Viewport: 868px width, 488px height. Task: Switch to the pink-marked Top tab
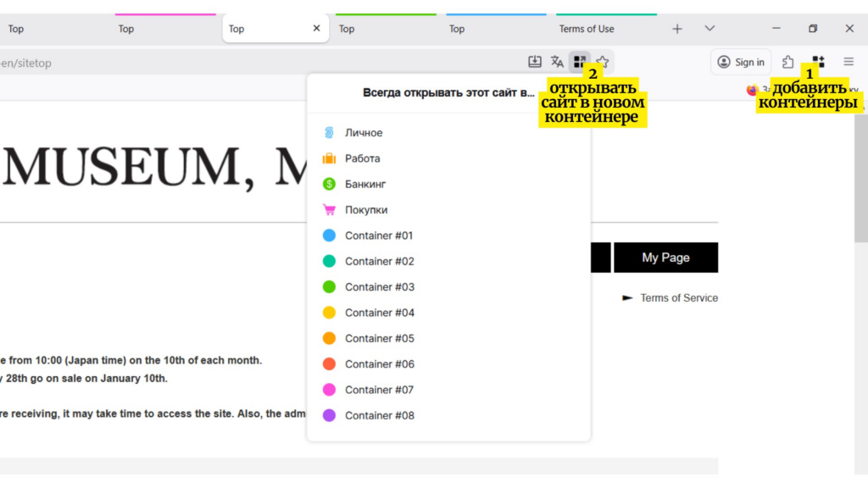click(x=165, y=29)
